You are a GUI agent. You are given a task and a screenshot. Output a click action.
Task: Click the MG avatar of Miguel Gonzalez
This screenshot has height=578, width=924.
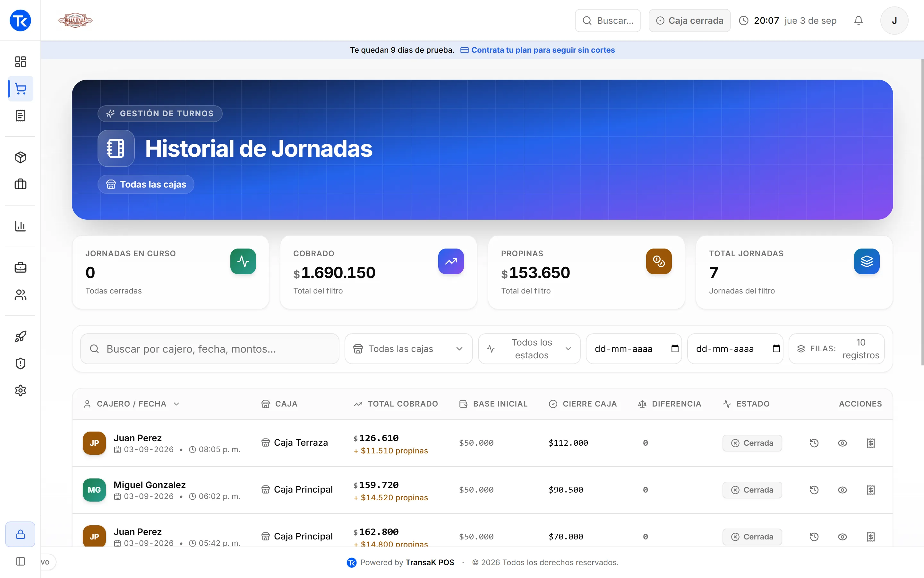[94, 490]
